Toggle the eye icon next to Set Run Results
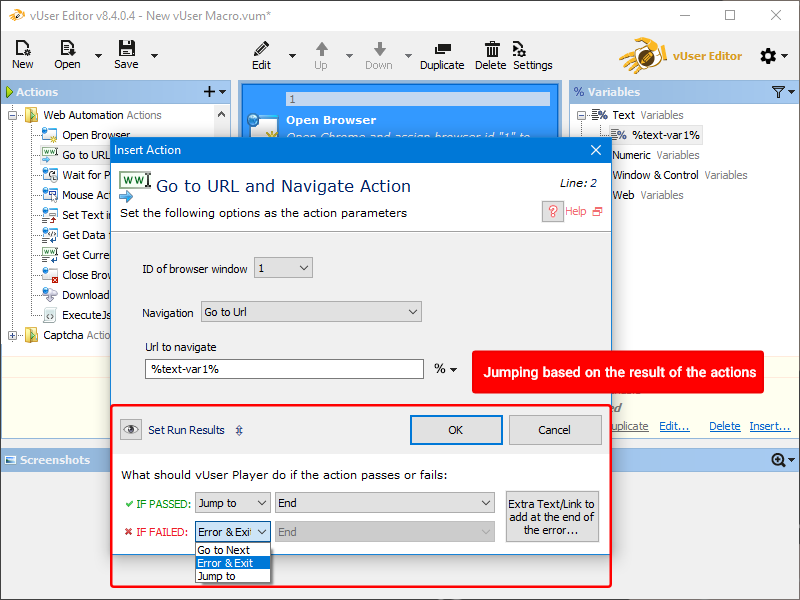The width and height of the screenshot is (800, 600). click(x=131, y=430)
